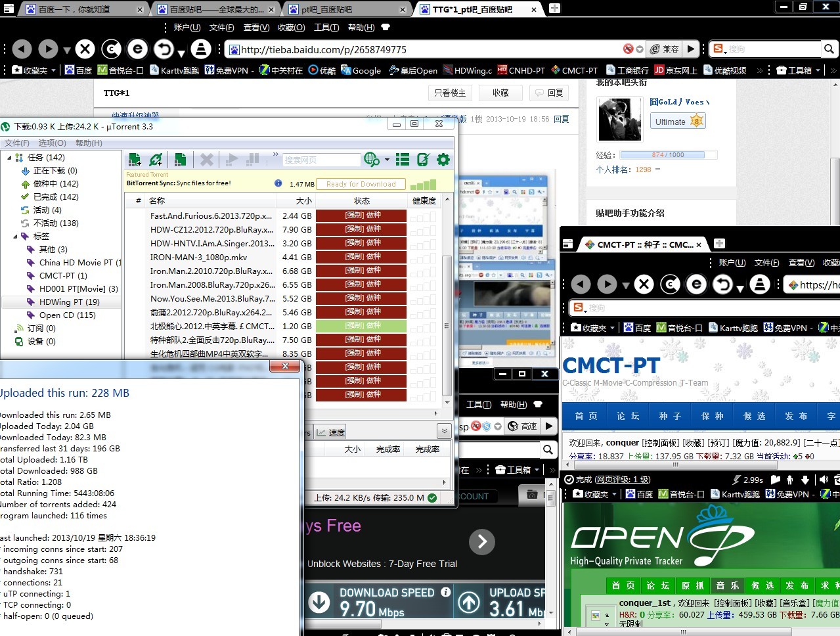
Task: Click the cone-shaped icon in tieba browser toolbar
Action: pos(201,49)
